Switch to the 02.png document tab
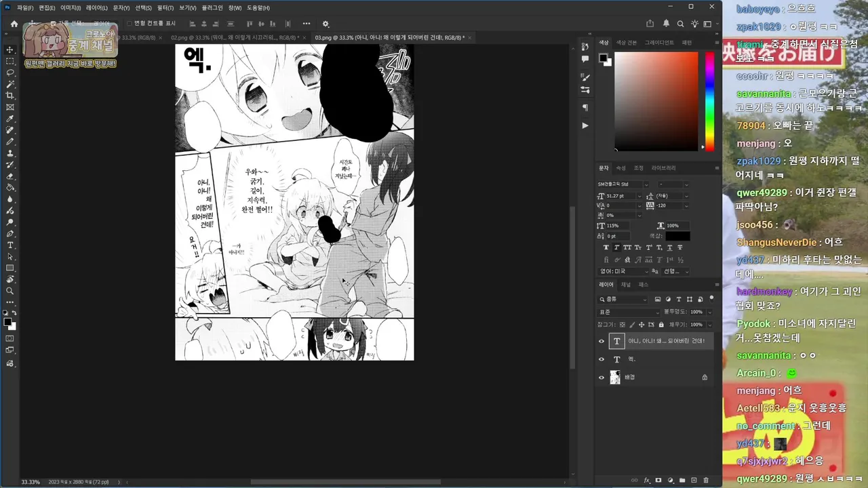This screenshot has width=868, height=488. click(235, 37)
